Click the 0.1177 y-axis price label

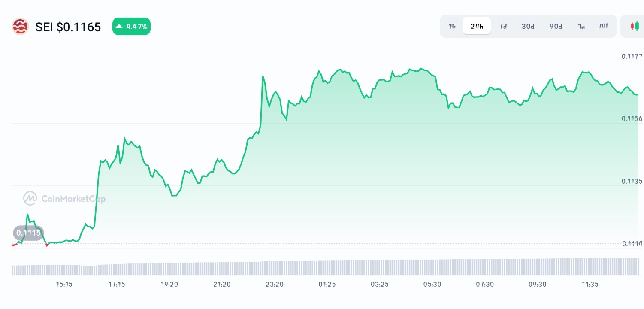632,56
